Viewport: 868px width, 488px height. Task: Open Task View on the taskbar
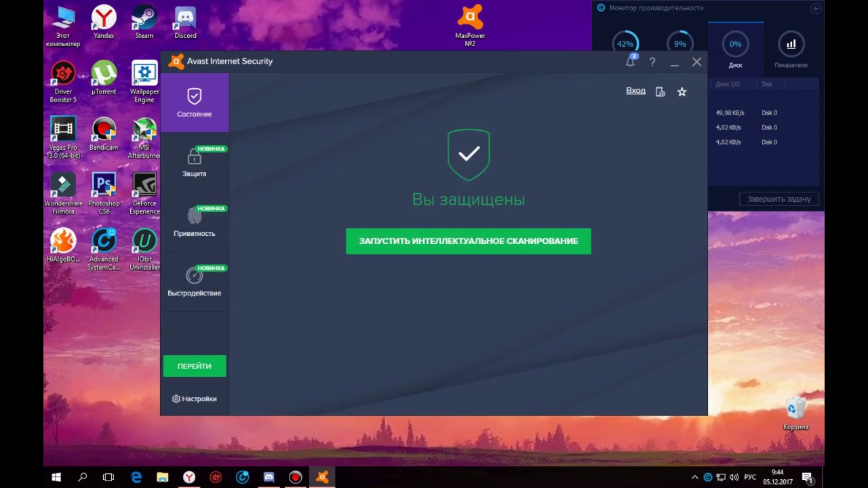pos(108,477)
